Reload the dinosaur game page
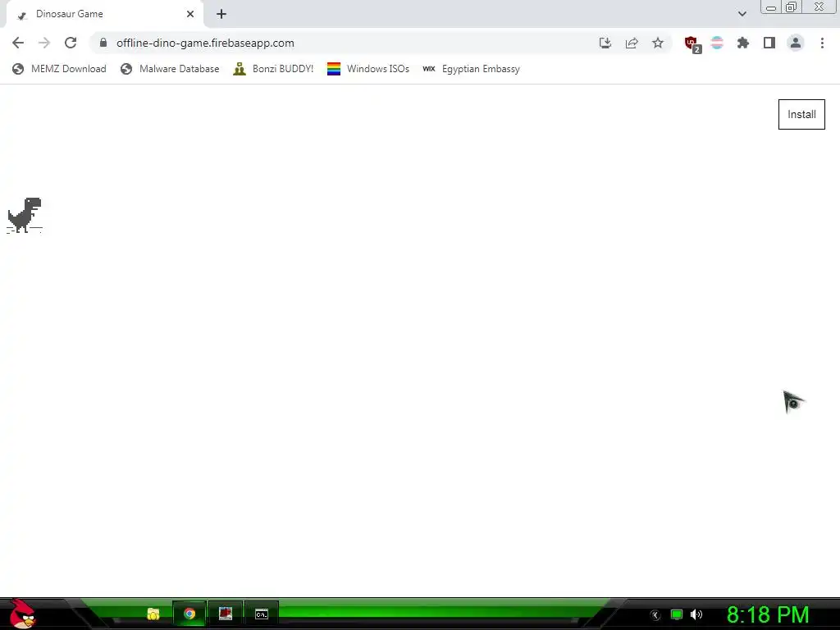This screenshot has height=630, width=840. tap(71, 43)
